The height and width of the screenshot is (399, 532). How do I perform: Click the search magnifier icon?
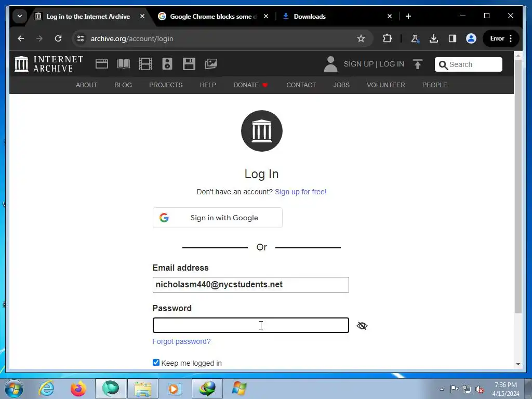pyautogui.click(x=443, y=65)
